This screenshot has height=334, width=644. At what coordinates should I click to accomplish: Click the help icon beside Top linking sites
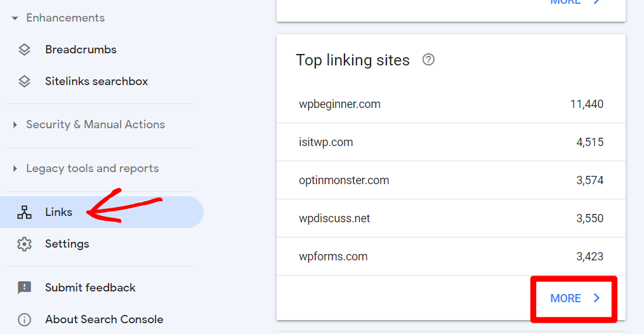click(x=429, y=60)
